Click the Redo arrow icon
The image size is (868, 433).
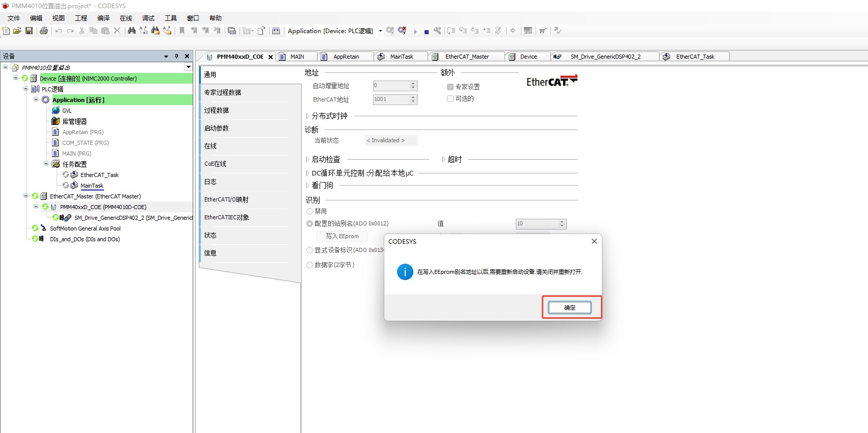pos(70,31)
